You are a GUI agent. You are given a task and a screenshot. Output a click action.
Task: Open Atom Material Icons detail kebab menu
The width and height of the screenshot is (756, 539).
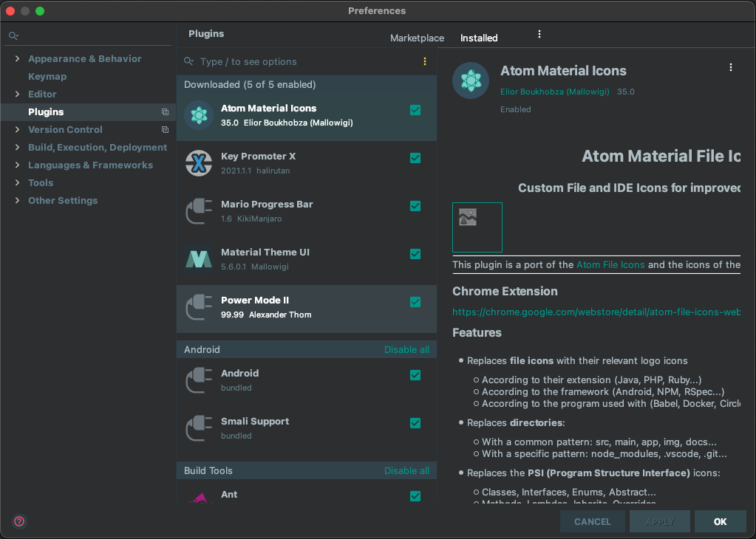[x=730, y=67]
